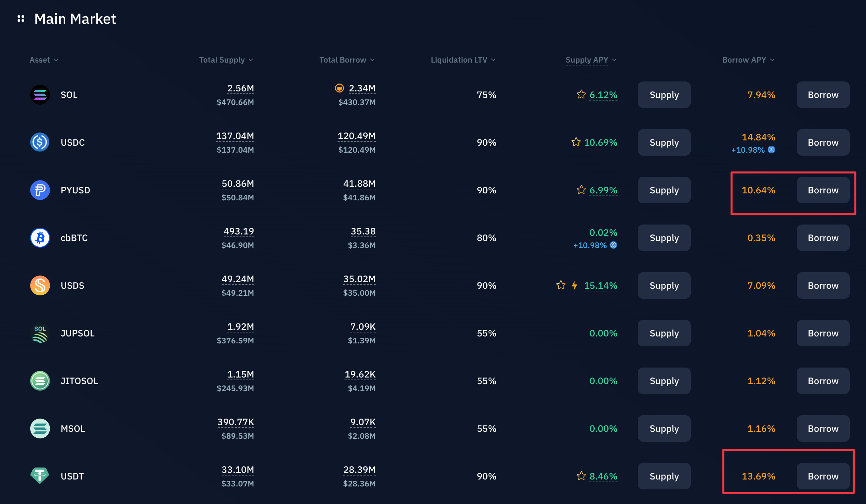Click the grid icon beside Main Market

pyautogui.click(x=21, y=19)
